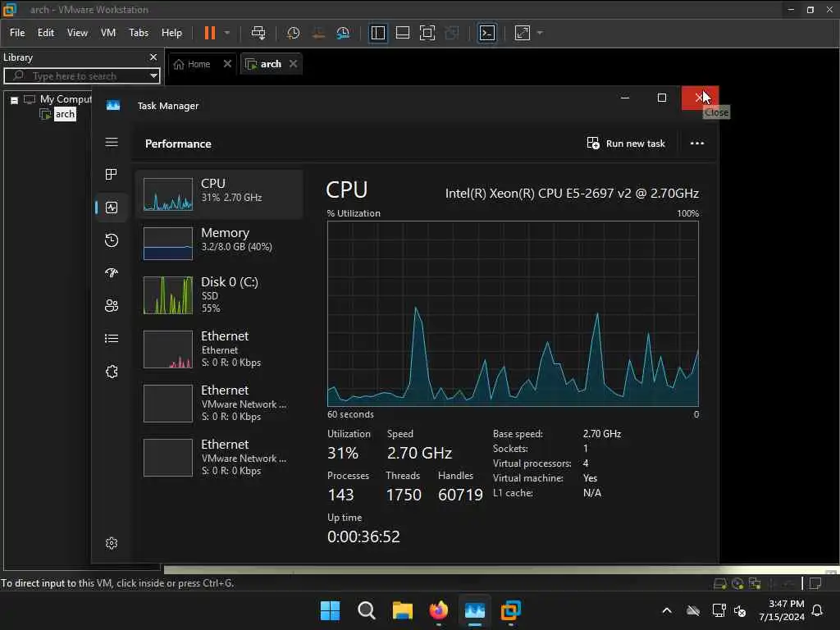Viewport: 840px width, 630px height.
Task: Click Windows Start button on taskbar
Action: point(330,610)
